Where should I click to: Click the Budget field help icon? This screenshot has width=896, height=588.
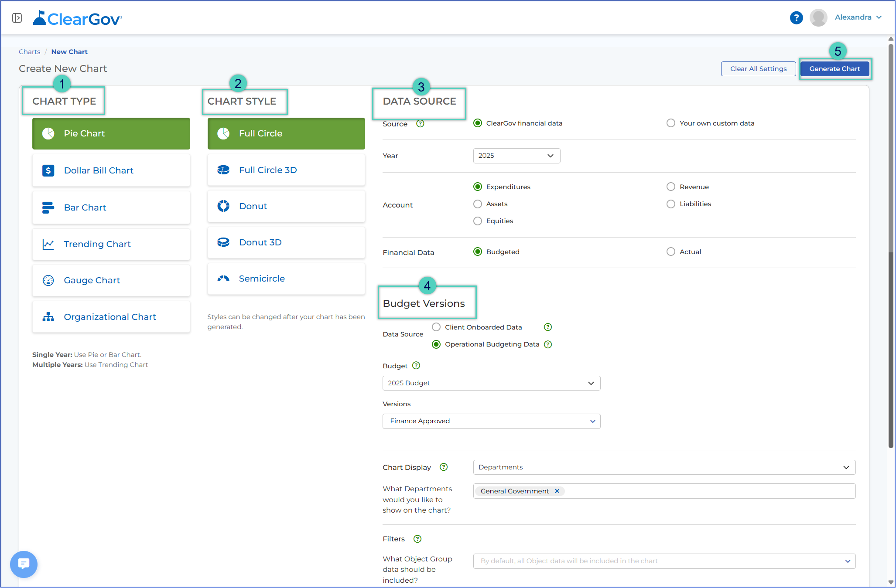coord(416,366)
